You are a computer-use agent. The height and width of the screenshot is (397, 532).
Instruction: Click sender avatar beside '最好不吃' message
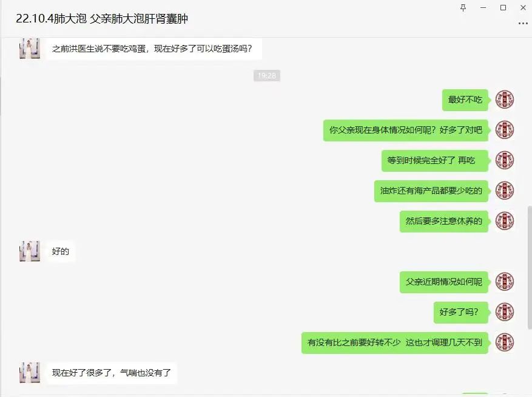click(505, 100)
